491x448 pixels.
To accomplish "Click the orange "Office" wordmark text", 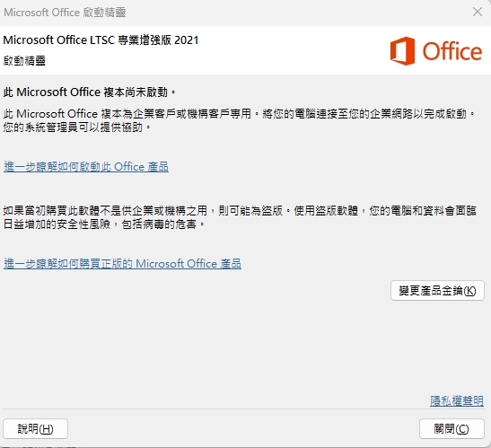I will pyautogui.click(x=452, y=51).
